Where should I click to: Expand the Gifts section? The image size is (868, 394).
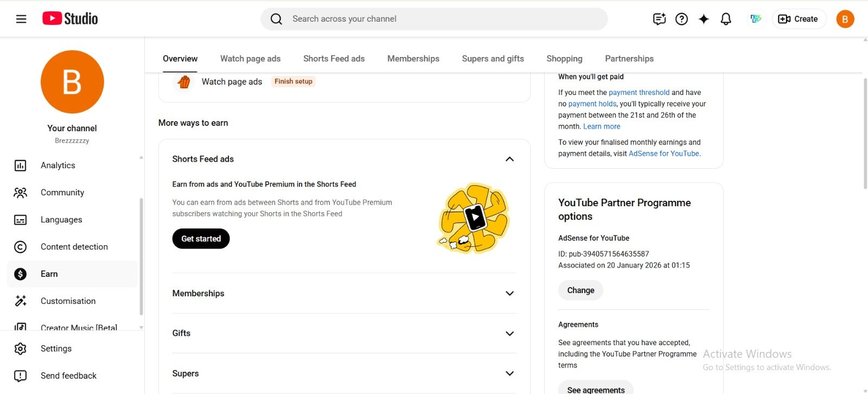coord(509,334)
